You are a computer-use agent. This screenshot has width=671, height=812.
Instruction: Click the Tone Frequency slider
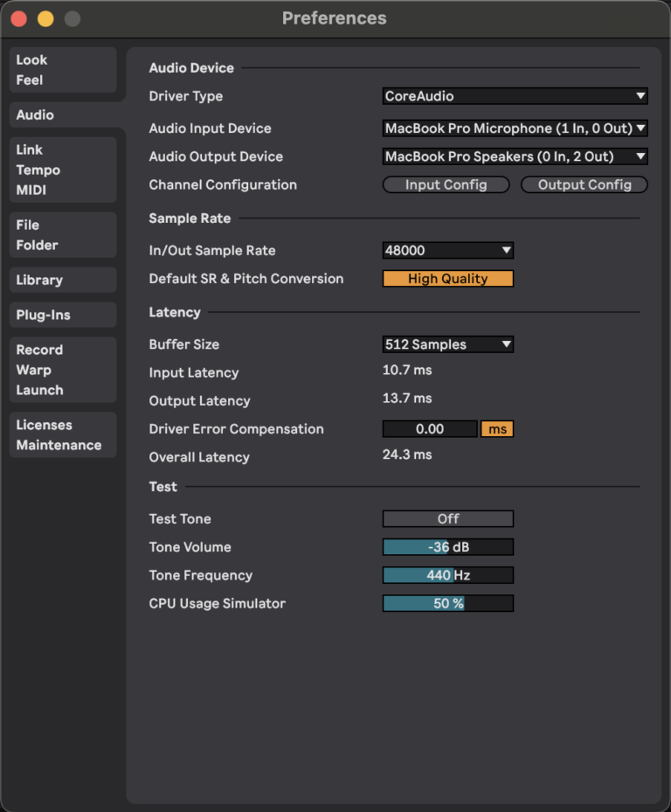click(x=447, y=575)
